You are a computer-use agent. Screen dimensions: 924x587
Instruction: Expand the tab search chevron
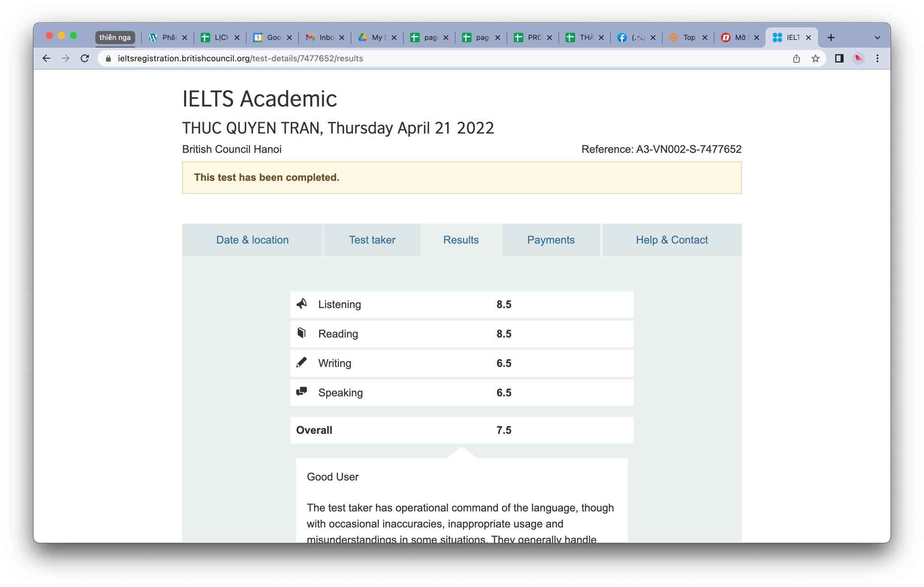pos(877,37)
